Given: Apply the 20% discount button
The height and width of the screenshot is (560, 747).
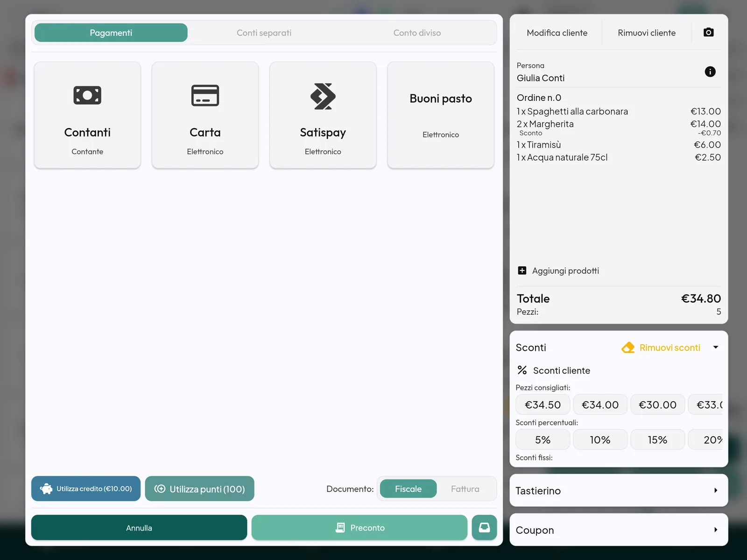Looking at the screenshot, I should [705, 439].
